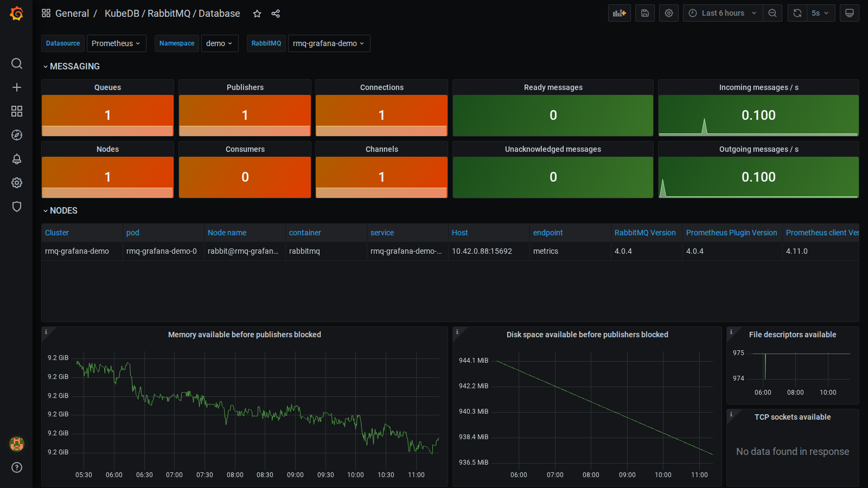
Task: Open the Incoming messages / s panel menu
Action: pos(759,87)
